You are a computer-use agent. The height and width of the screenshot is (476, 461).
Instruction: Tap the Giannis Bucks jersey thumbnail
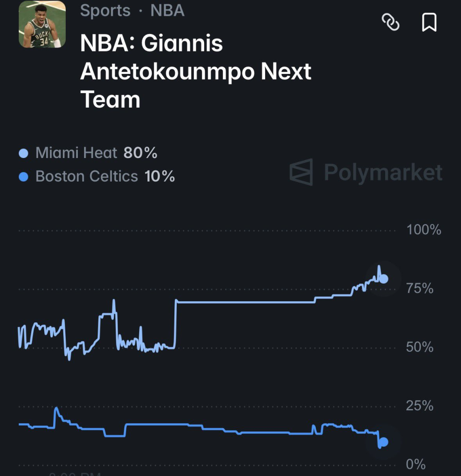(x=42, y=24)
